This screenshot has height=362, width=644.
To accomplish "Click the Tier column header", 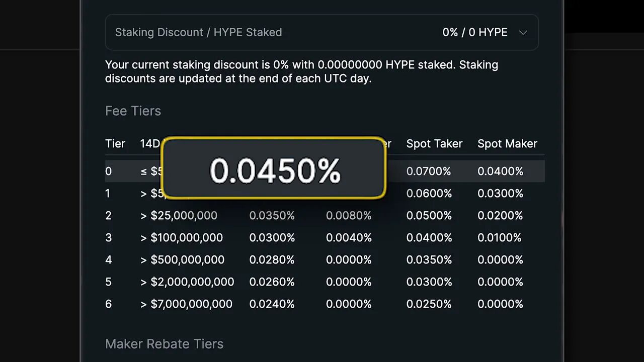I will [115, 144].
